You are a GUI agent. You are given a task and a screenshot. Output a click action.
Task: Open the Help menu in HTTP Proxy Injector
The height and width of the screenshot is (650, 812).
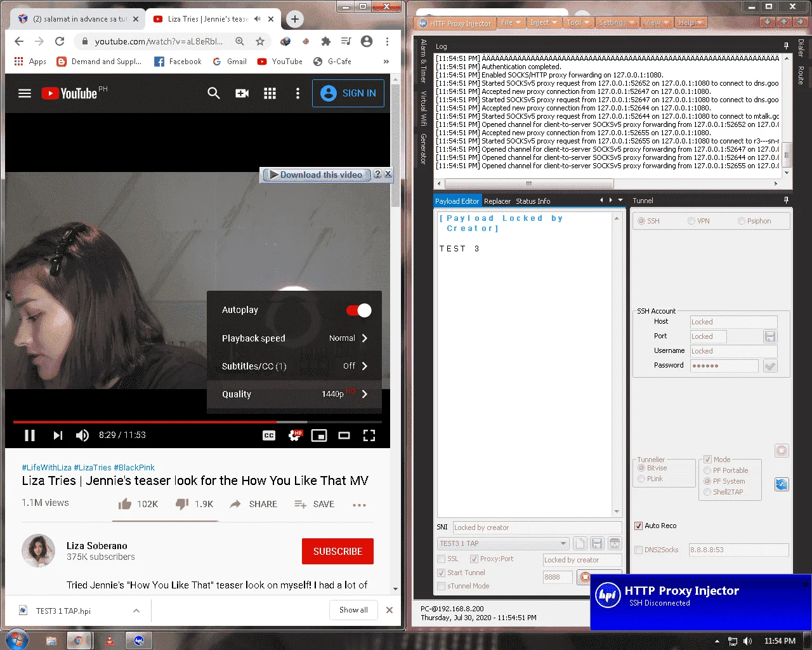click(x=690, y=22)
